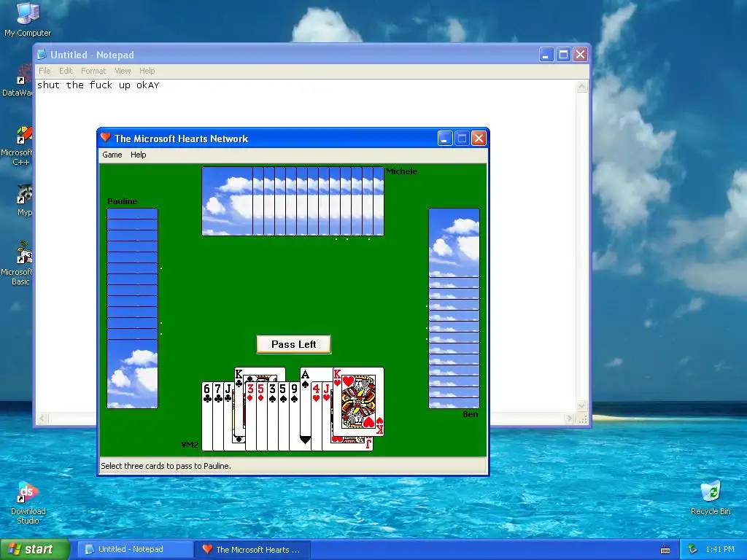The height and width of the screenshot is (560, 747).
Task: Click the heart icon in Hearts title bar
Action: point(106,138)
